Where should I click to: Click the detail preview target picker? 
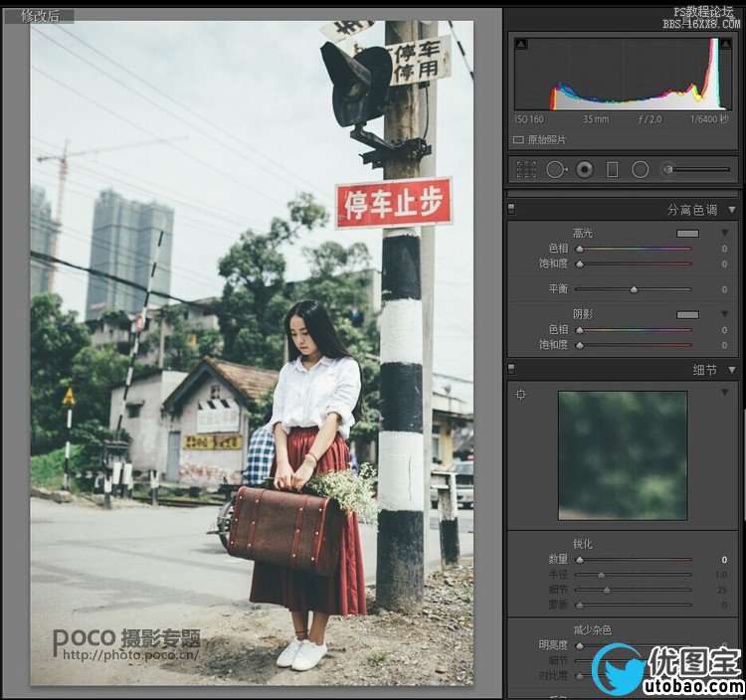pos(521,395)
